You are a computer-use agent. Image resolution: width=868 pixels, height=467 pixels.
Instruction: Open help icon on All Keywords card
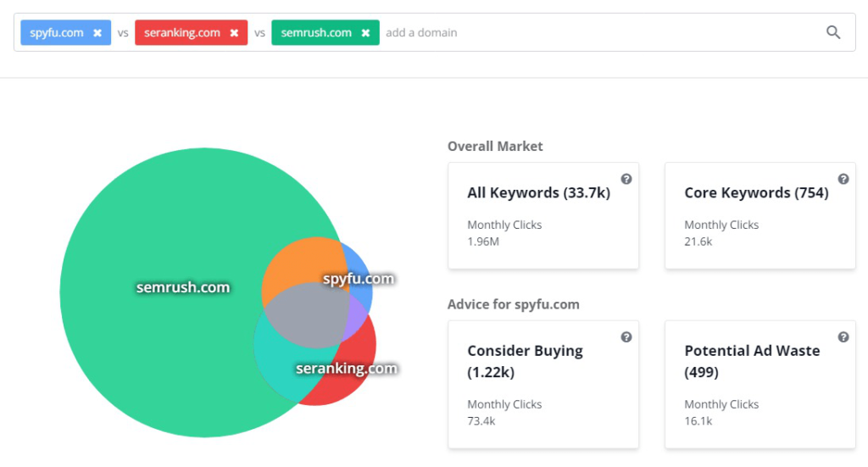pyautogui.click(x=626, y=179)
